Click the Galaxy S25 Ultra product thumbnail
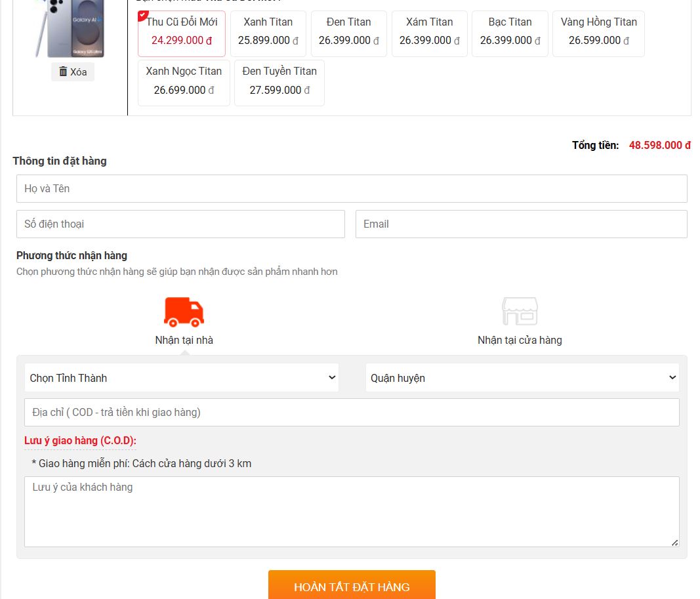Viewport: 700px width, 599px height. [75, 29]
